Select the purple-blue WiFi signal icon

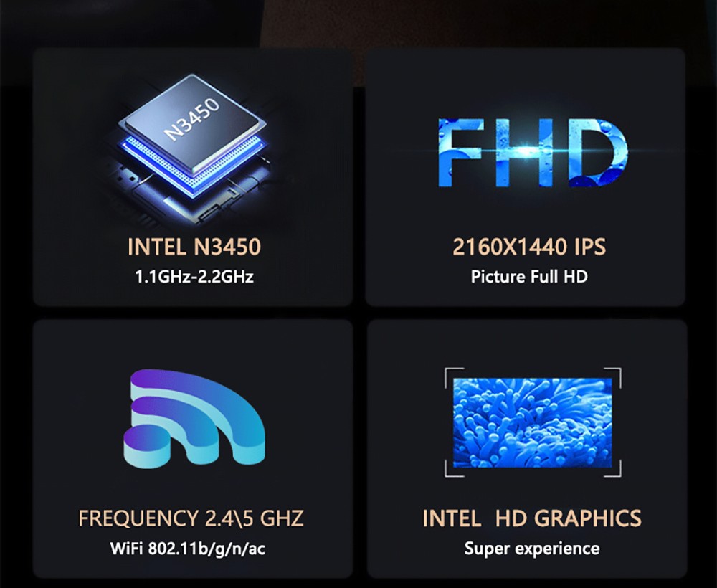pyautogui.click(x=194, y=419)
